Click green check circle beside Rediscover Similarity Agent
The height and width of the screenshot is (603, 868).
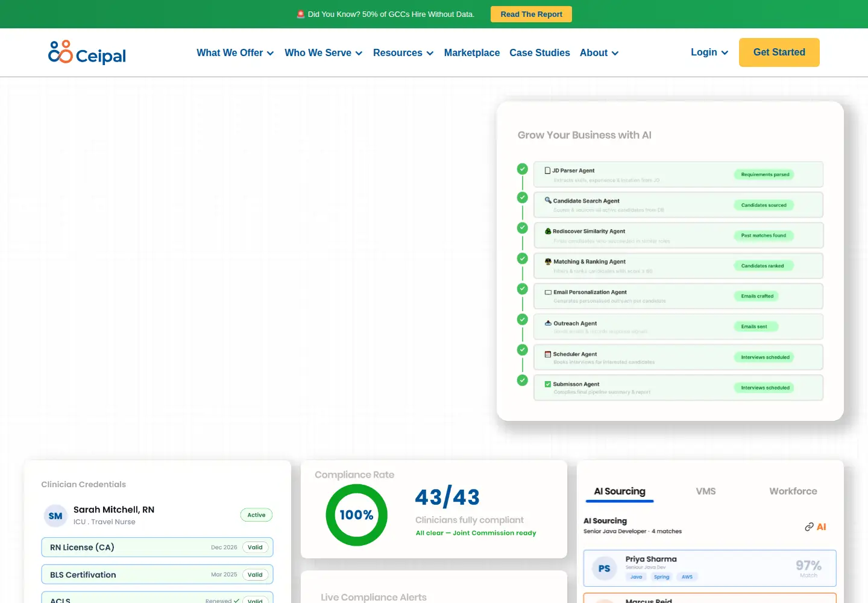[x=523, y=228]
